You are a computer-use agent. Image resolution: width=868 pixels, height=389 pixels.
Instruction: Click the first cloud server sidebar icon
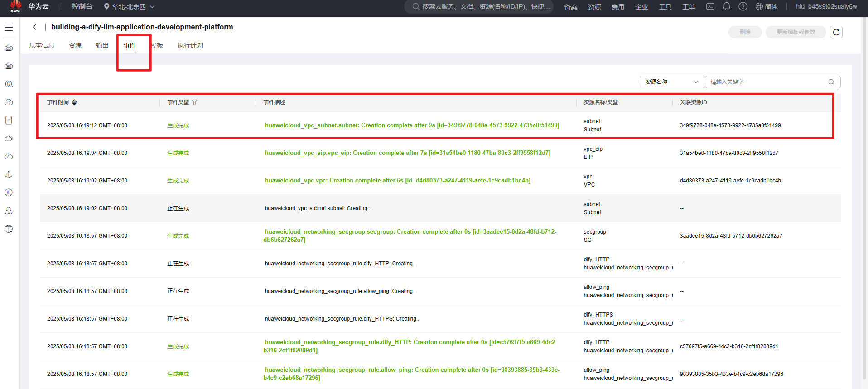(x=9, y=48)
